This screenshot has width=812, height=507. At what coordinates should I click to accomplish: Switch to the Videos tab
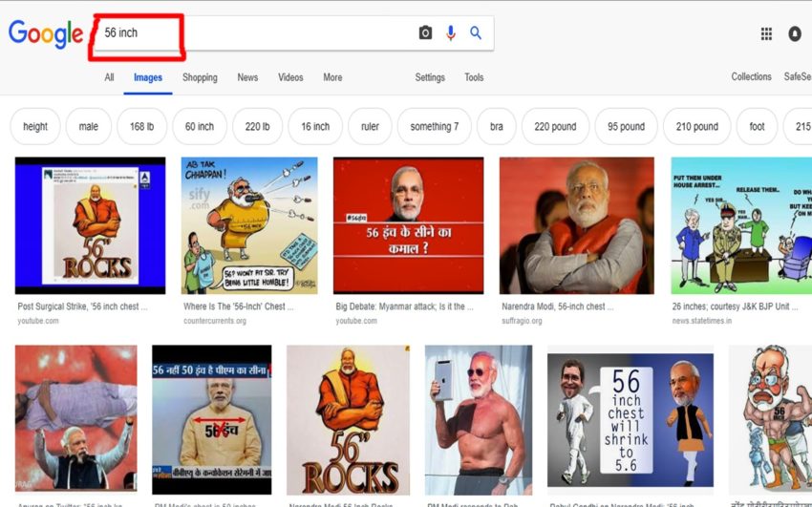tap(290, 77)
